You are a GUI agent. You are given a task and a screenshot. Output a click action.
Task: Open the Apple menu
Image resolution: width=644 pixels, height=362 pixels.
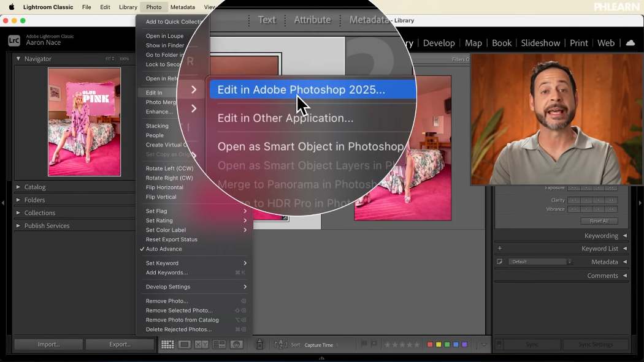click(x=12, y=7)
